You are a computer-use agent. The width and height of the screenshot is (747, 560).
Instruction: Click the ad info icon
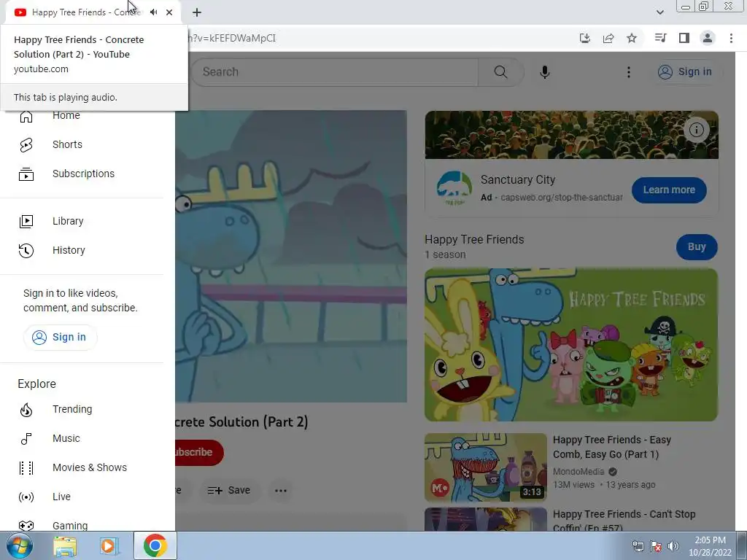coord(697,130)
